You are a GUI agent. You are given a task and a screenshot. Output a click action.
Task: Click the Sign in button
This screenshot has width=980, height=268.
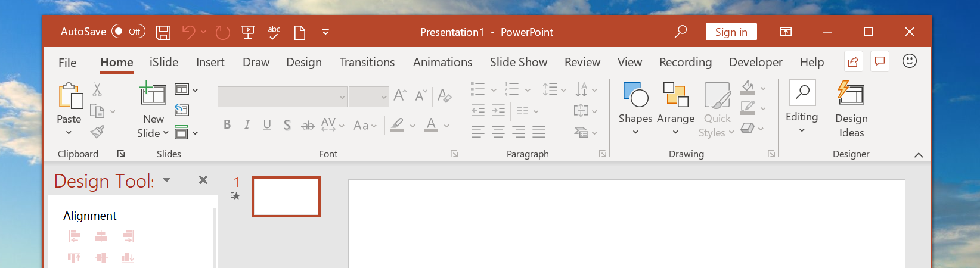click(x=731, y=32)
